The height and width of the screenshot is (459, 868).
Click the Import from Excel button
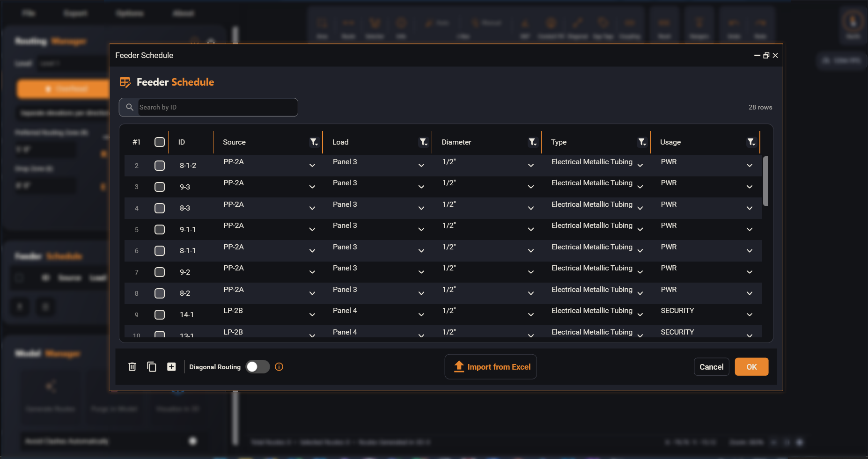click(x=491, y=367)
